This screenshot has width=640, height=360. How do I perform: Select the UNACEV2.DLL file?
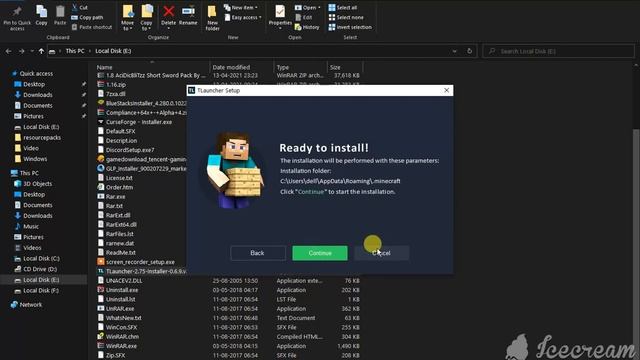[x=124, y=281]
